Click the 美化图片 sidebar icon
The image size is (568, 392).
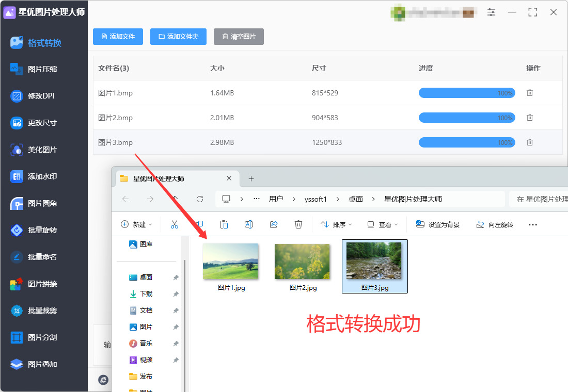pos(17,150)
